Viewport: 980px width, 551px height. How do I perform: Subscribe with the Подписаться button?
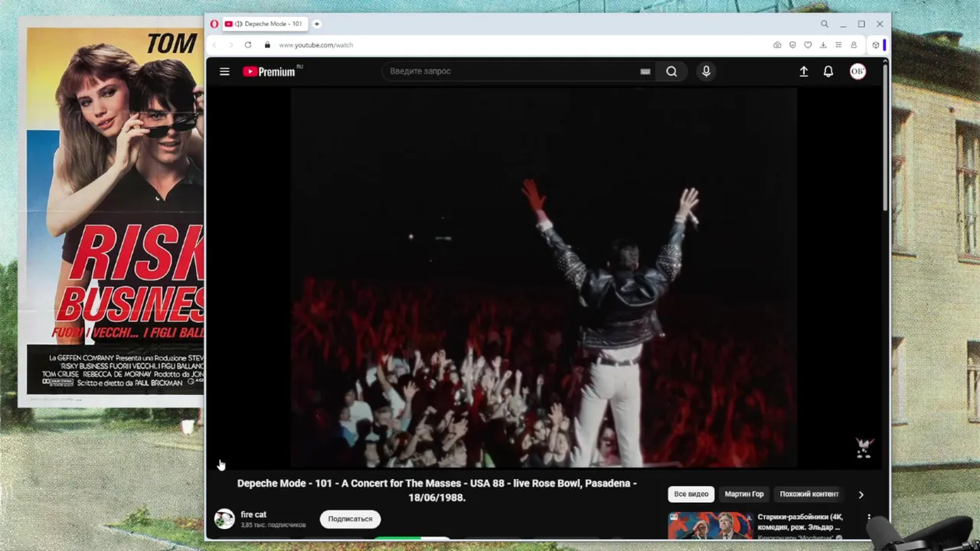pos(350,519)
